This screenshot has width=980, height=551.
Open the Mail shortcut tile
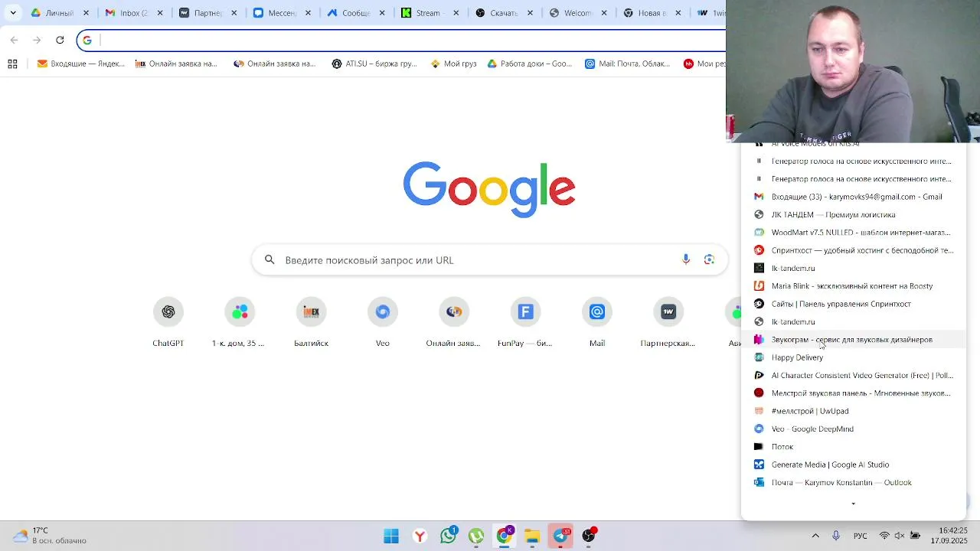pyautogui.click(x=597, y=323)
